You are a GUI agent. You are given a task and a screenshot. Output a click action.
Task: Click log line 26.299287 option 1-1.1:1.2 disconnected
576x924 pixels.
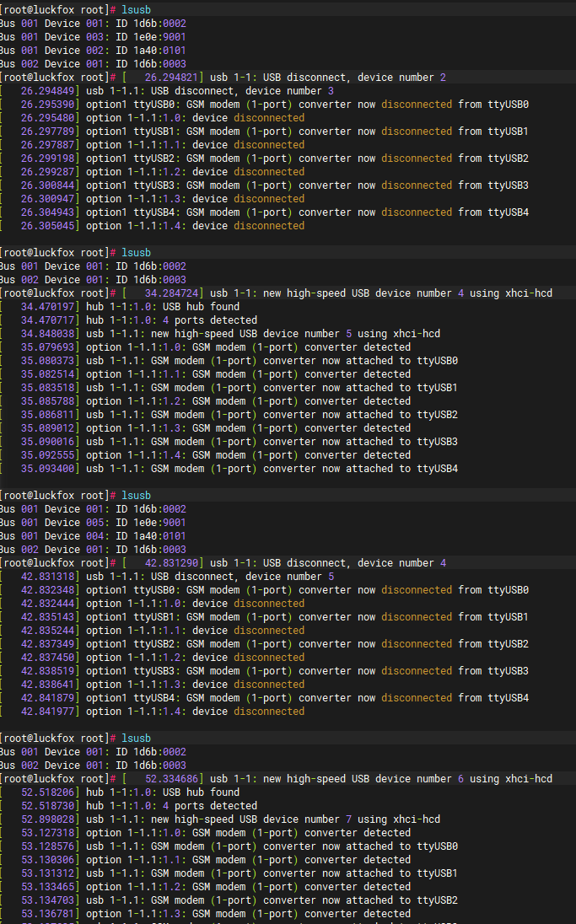pos(153,172)
